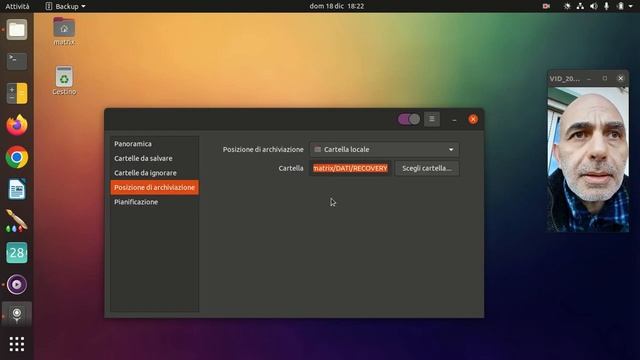Open the Backup app menu in top bar
The width and height of the screenshot is (640, 360).
[65, 6]
